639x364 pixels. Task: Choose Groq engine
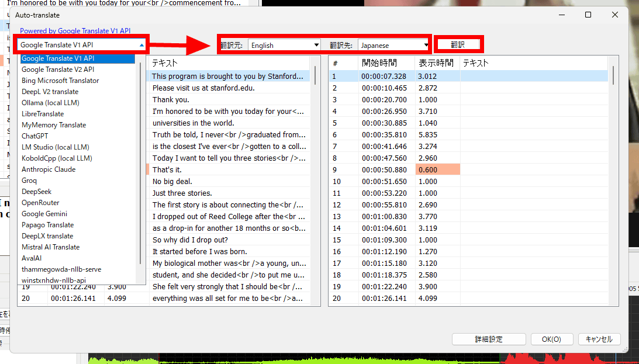click(29, 181)
